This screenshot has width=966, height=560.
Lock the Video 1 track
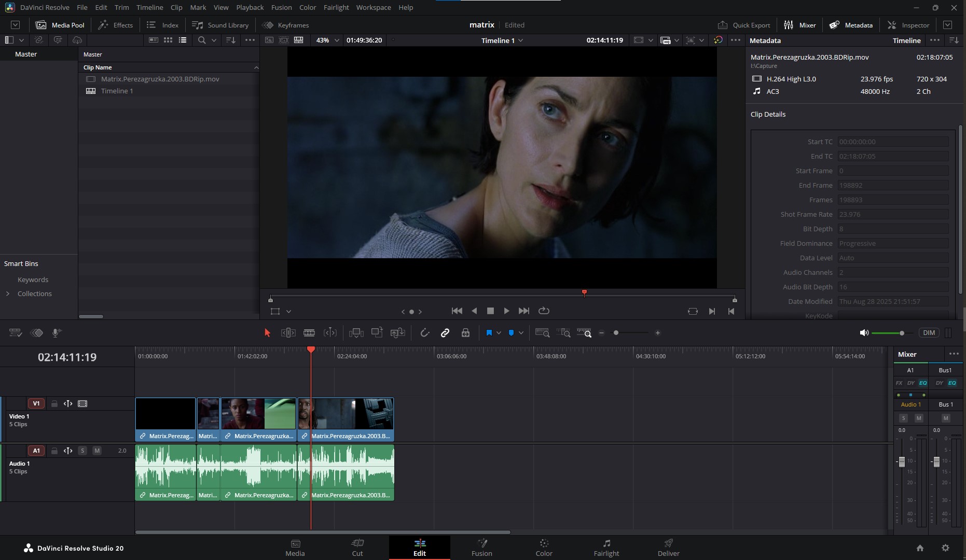click(x=54, y=403)
